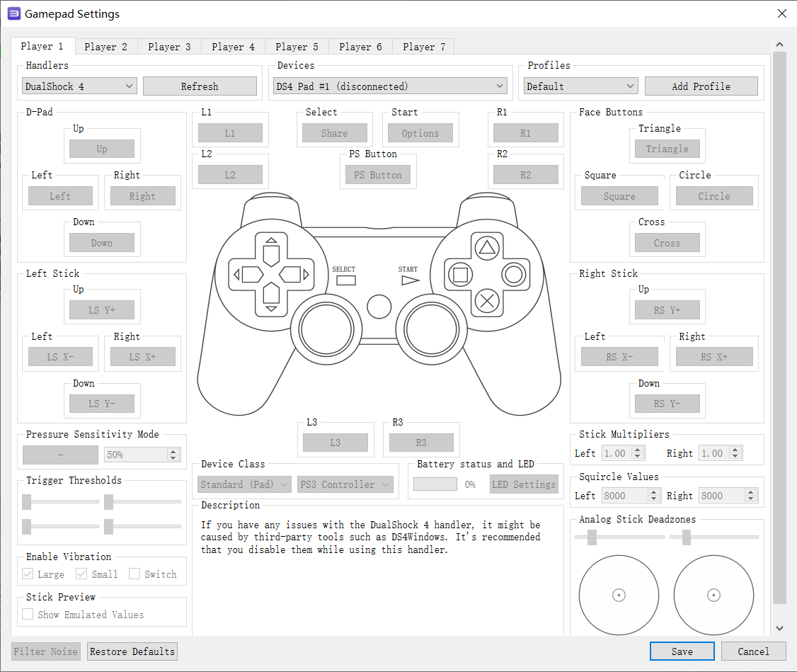
Task: Click the triangle button on controller diagram
Action: tap(487, 248)
